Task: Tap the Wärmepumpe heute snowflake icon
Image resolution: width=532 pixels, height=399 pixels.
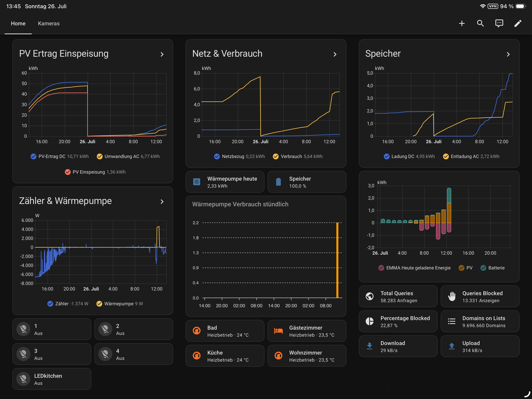Action: point(196,182)
